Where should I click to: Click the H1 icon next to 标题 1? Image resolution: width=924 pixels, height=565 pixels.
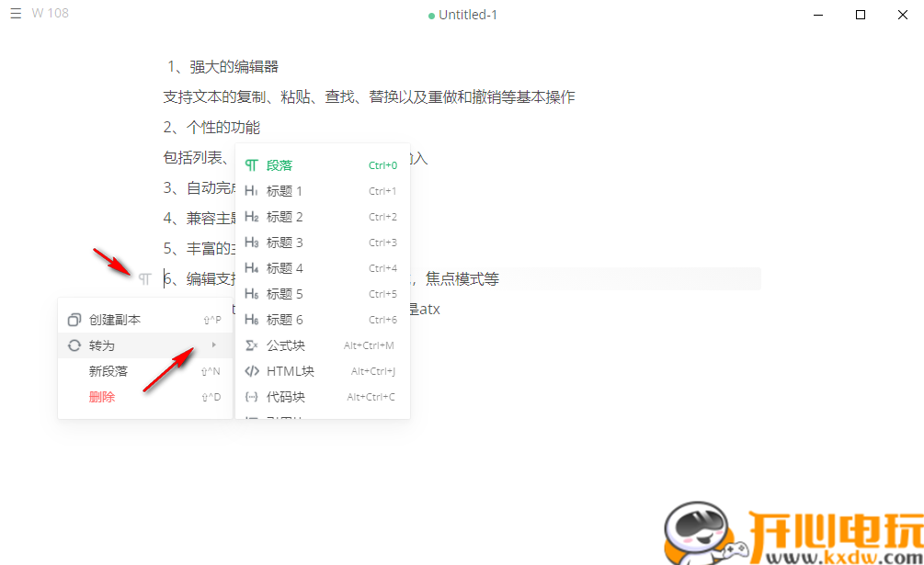click(x=250, y=190)
